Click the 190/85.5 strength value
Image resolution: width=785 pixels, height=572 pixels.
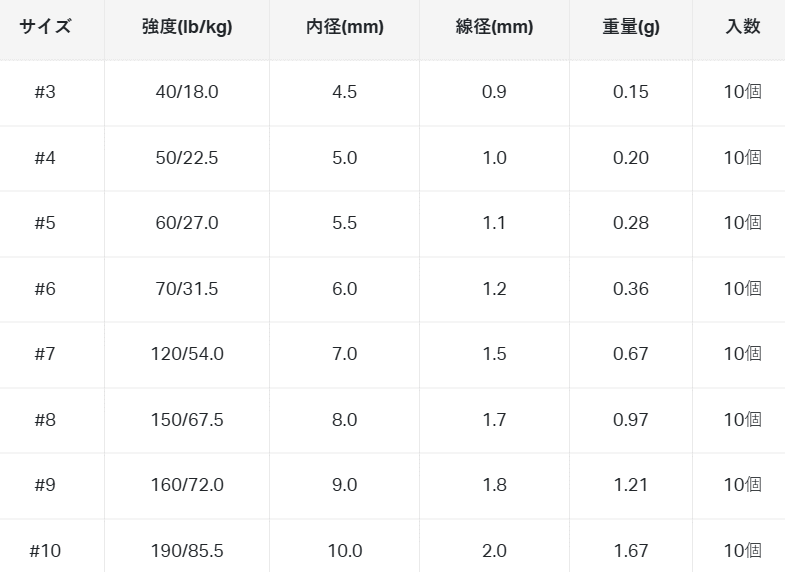point(187,551)
